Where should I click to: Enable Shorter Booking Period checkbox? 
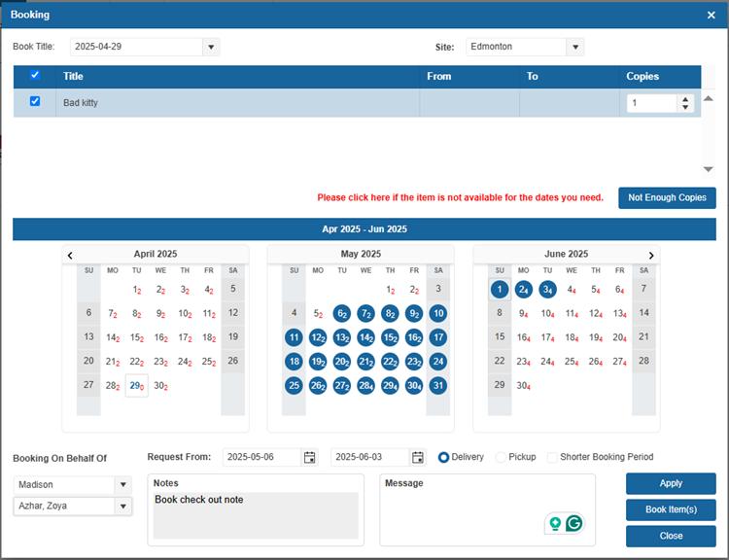(x=552, y=457)
